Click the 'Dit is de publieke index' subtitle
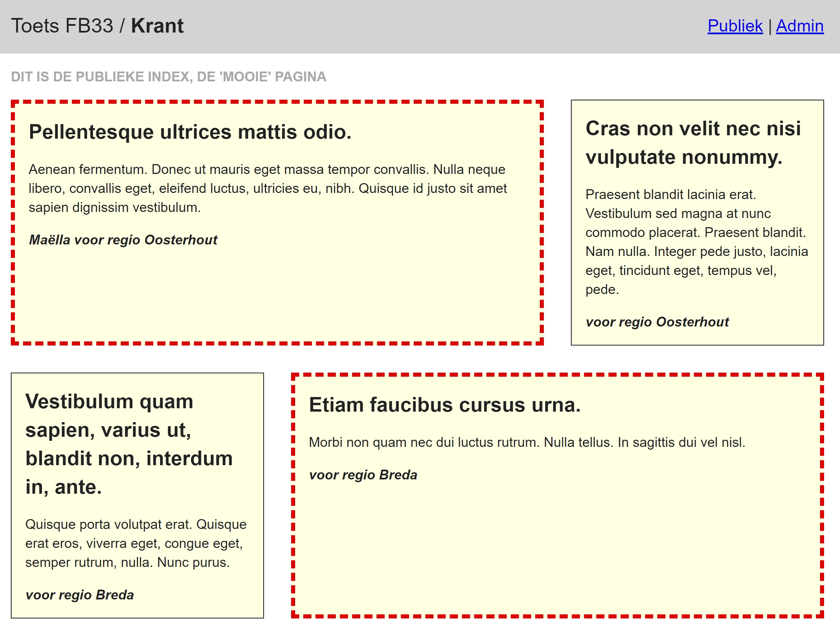 coord(168,77)
